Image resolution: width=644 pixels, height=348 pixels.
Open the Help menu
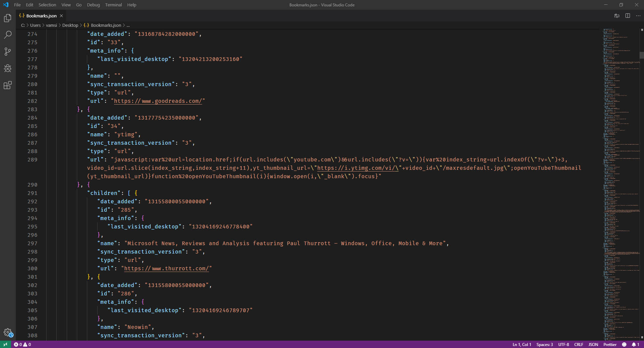[x=132, y=5]
